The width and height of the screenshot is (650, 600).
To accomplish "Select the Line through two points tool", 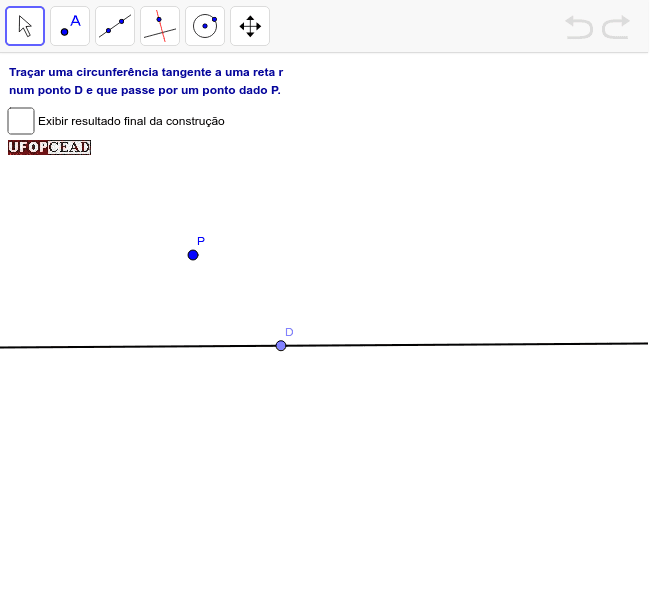I will coord(115,26).
